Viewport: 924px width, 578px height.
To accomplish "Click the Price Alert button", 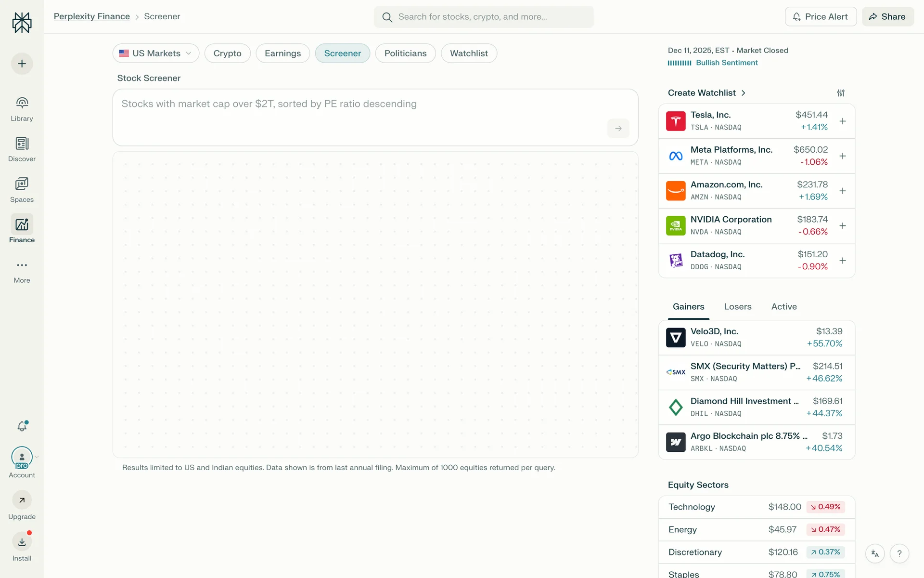I will (x=820, y=17).
